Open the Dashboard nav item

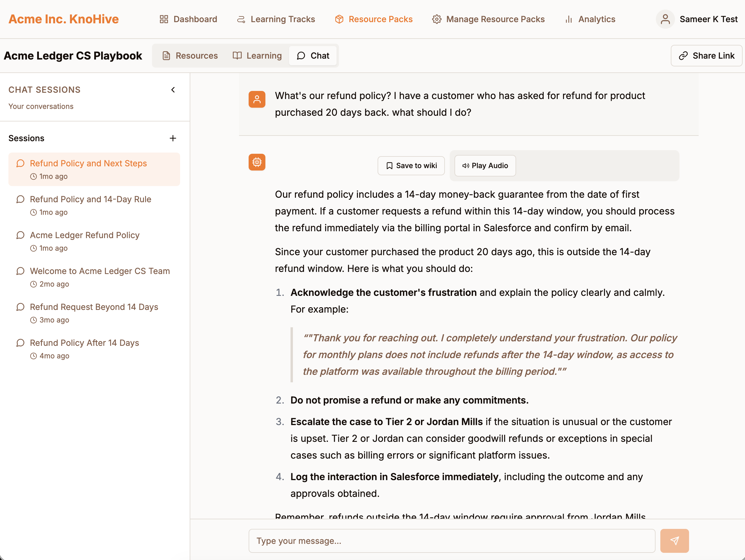pyautogui.click(x=188, y=19)
